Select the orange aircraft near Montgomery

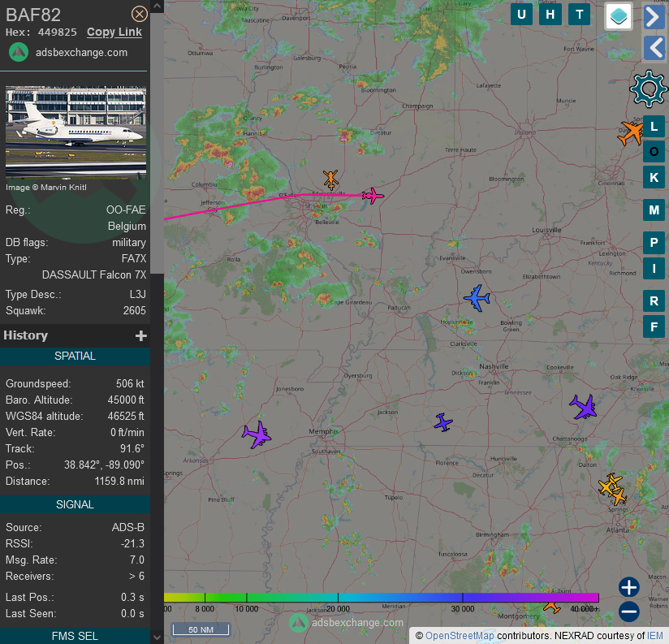[551, 607]
